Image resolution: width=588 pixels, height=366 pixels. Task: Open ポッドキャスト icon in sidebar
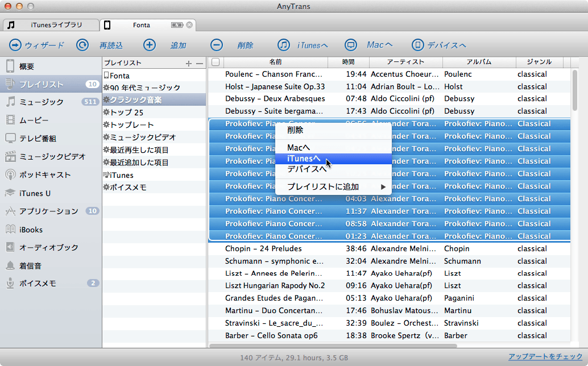point(10,174)
